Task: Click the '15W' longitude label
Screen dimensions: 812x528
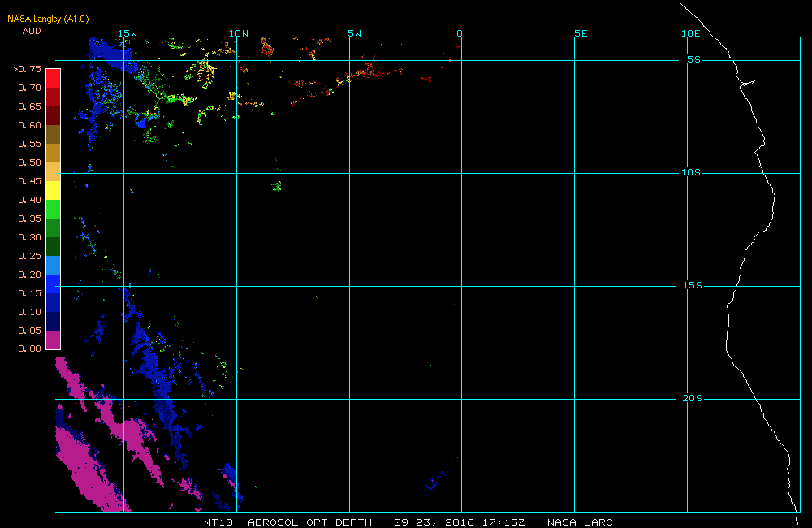Action: 127,33
